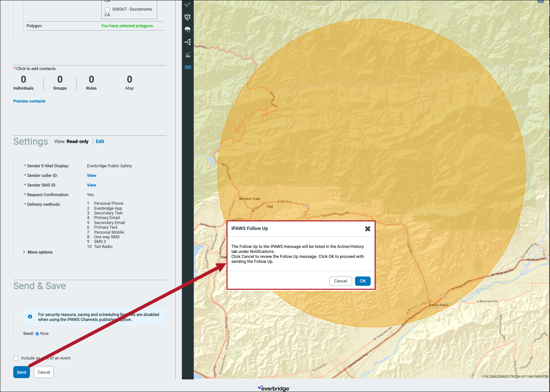Open the Groups contacts selector
The image size is (550, 392).
[60, 82]
